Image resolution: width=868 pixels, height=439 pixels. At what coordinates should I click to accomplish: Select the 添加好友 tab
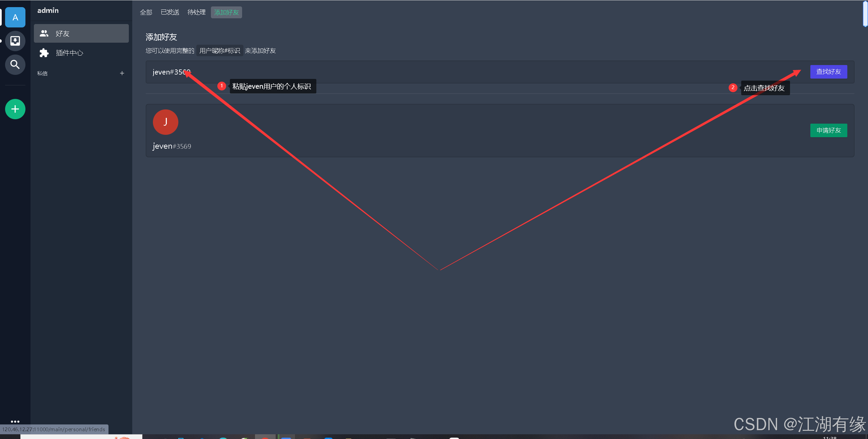(x=226, y=13)
